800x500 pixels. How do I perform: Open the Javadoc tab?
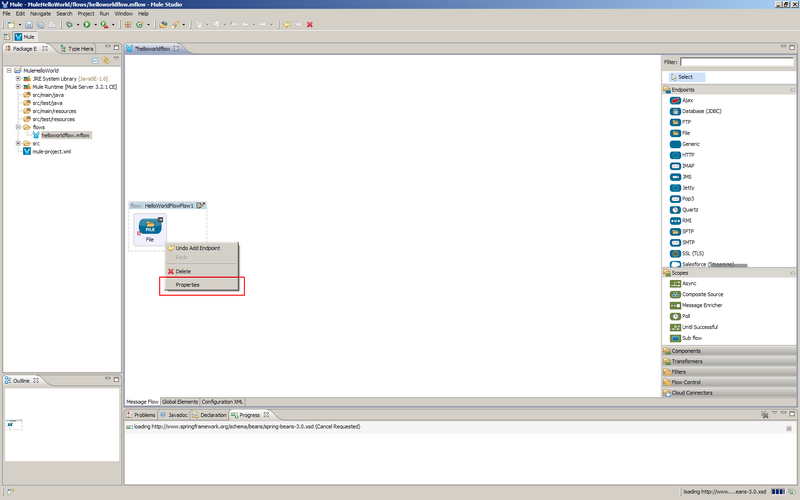point(174,415)
